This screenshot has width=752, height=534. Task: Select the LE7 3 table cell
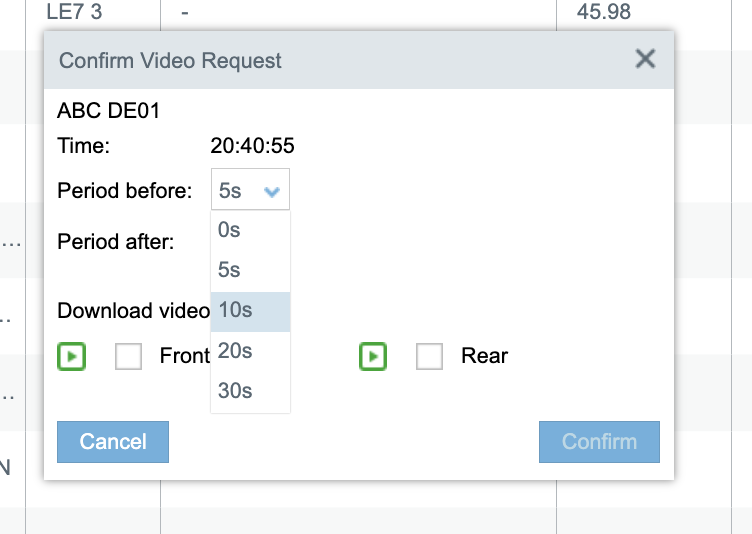(74, 13)
